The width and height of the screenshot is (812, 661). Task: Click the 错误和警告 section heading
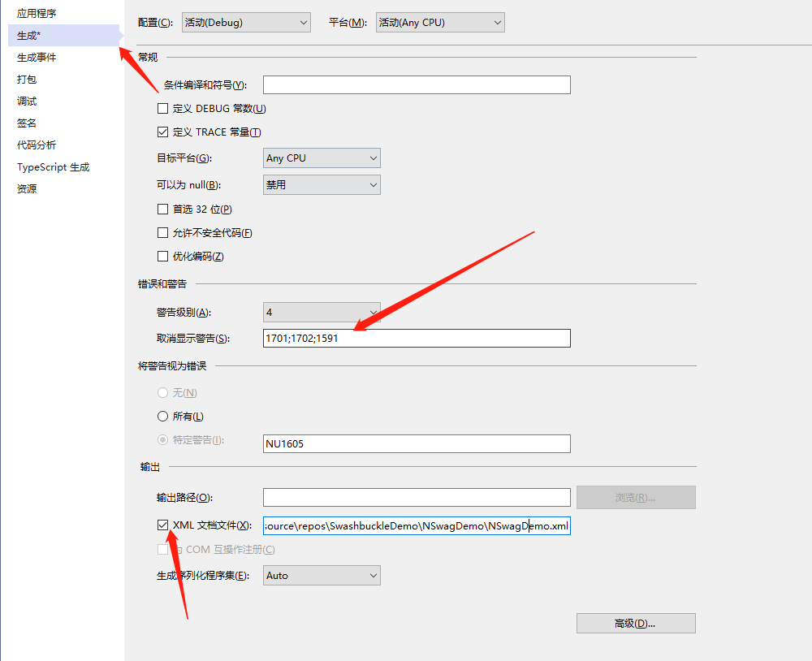pos(162,284)
